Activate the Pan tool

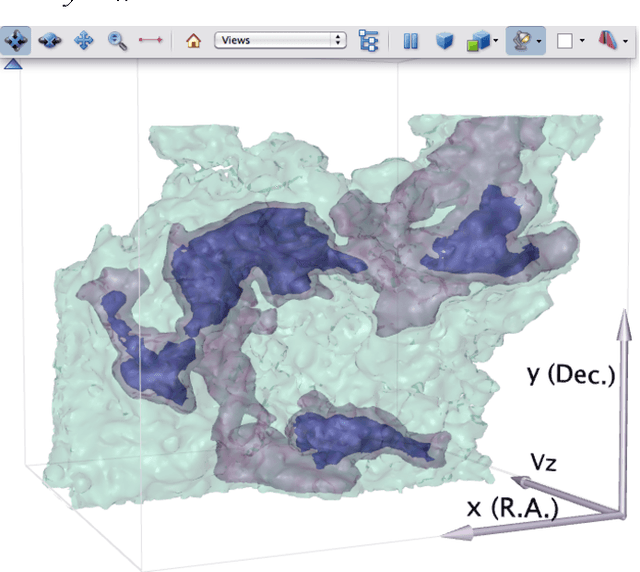pyautogui.click(x=85, y=41)
